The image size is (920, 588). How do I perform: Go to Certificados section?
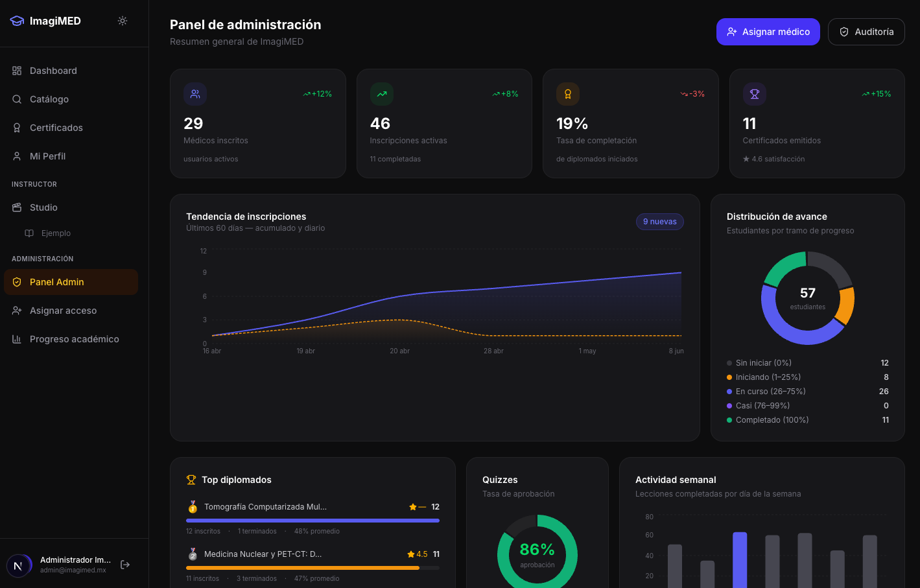(71, 128)
